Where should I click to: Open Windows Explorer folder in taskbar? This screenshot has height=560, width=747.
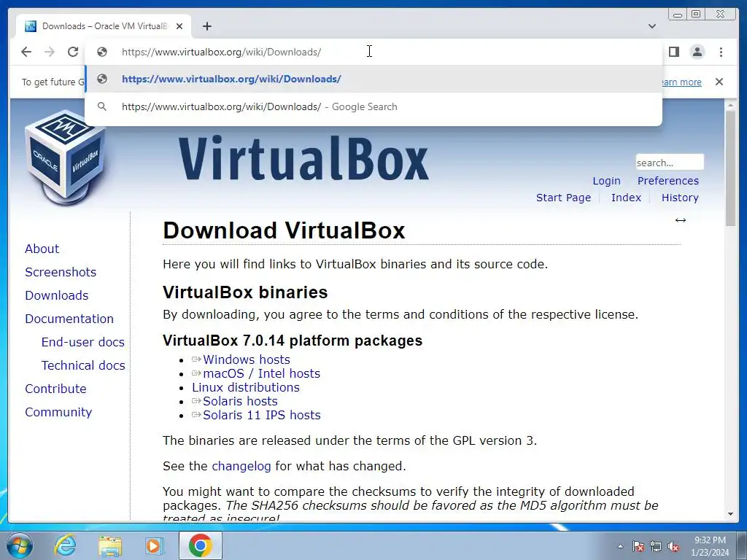[x=110, y=545]
